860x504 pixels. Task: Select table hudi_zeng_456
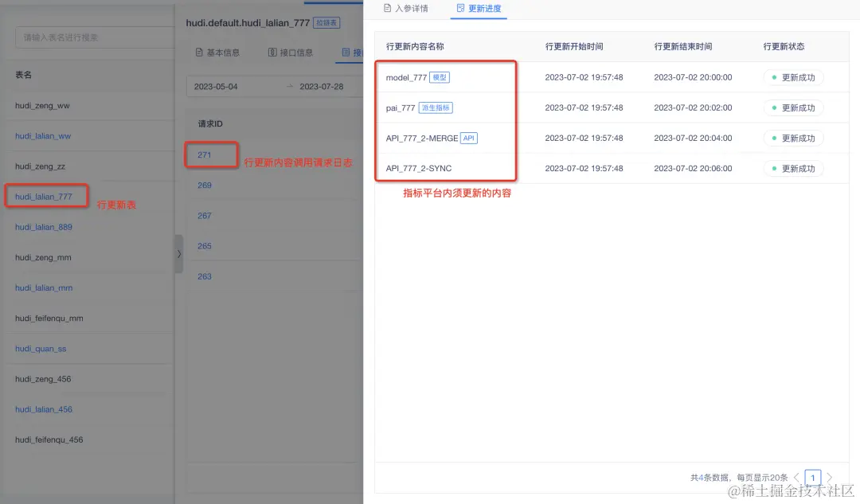[x=43, y=379]
